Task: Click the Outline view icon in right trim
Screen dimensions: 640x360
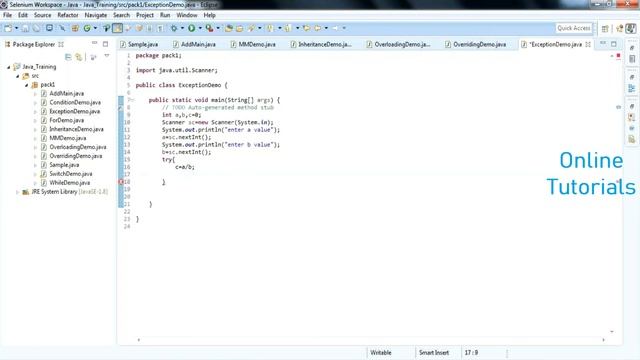Action: pyautogui.click(x=632, y=88)
